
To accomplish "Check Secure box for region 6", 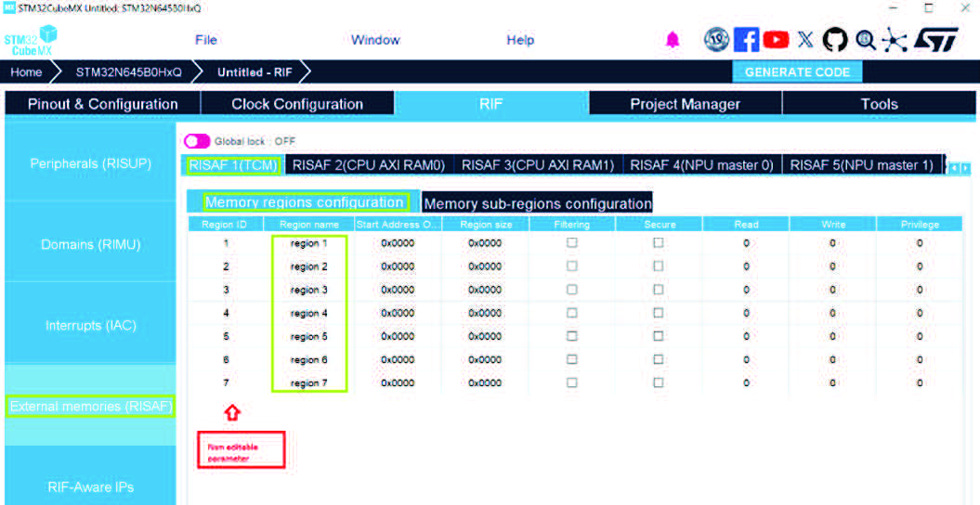I will (659, 359).
